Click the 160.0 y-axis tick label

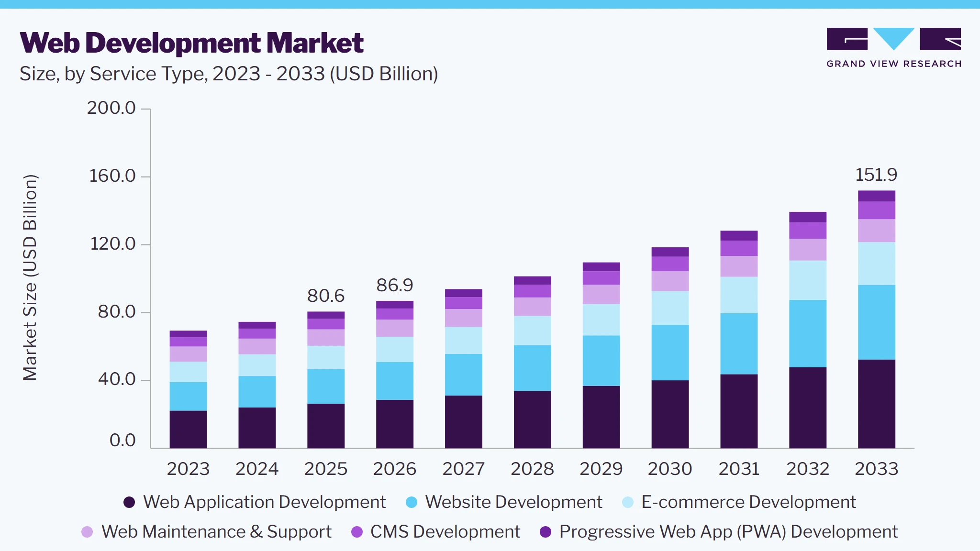coord(112,176)
